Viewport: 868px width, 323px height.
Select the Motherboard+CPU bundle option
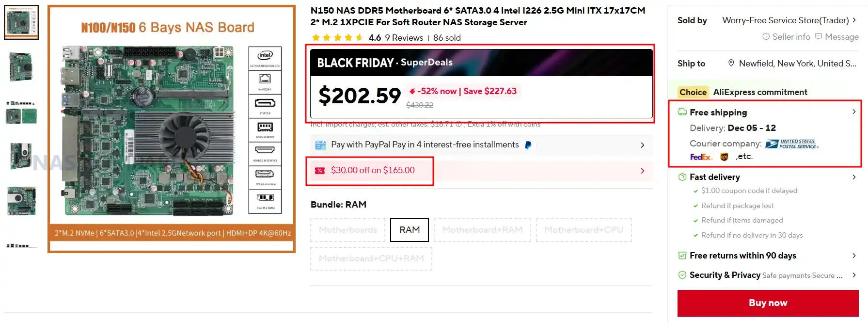pos(584,230)
